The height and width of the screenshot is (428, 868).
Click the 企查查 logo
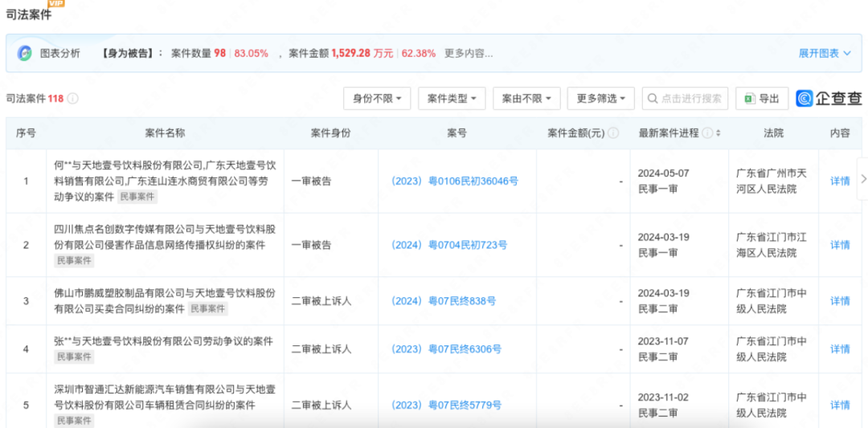click(829, 99)
